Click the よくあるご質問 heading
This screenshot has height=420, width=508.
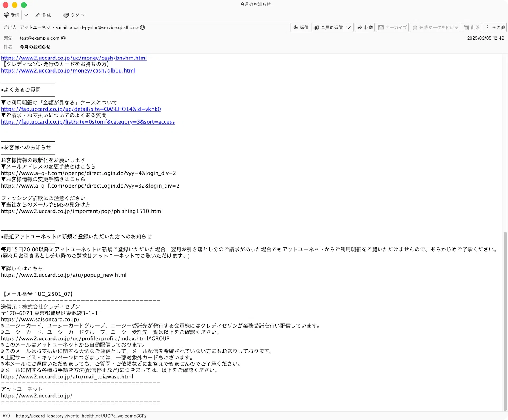21,90
